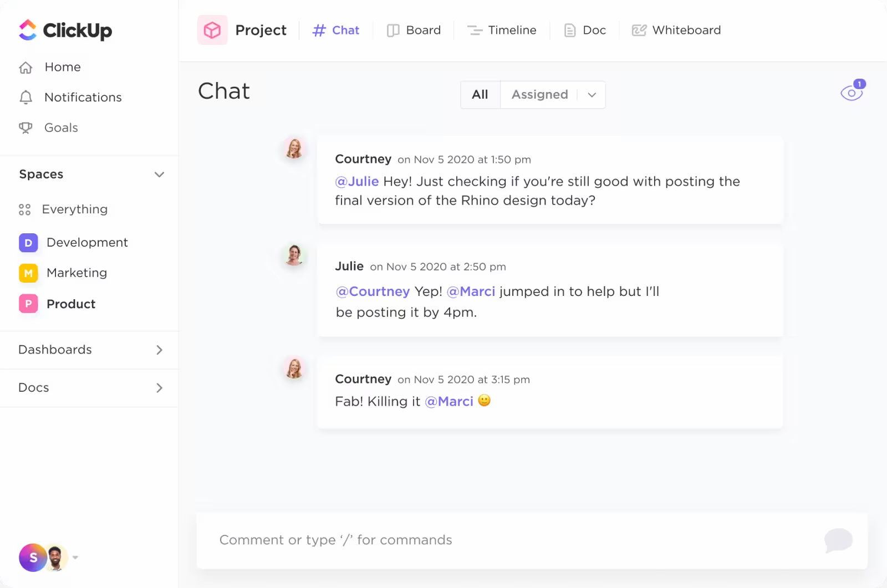Collapse the Spaces section chevron
Screen dimensions: 887x588
coord(160,174)
